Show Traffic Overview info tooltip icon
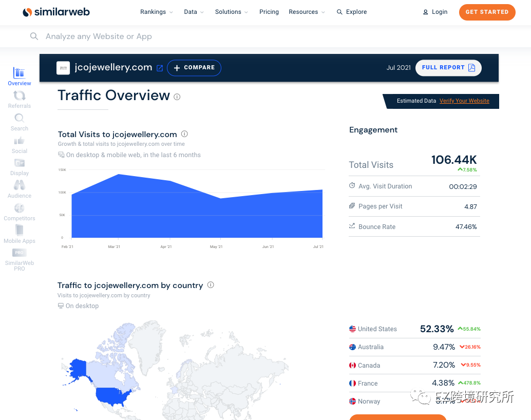Image resolution: width=531 pixels, height=420 pixels. coord(177,97)
